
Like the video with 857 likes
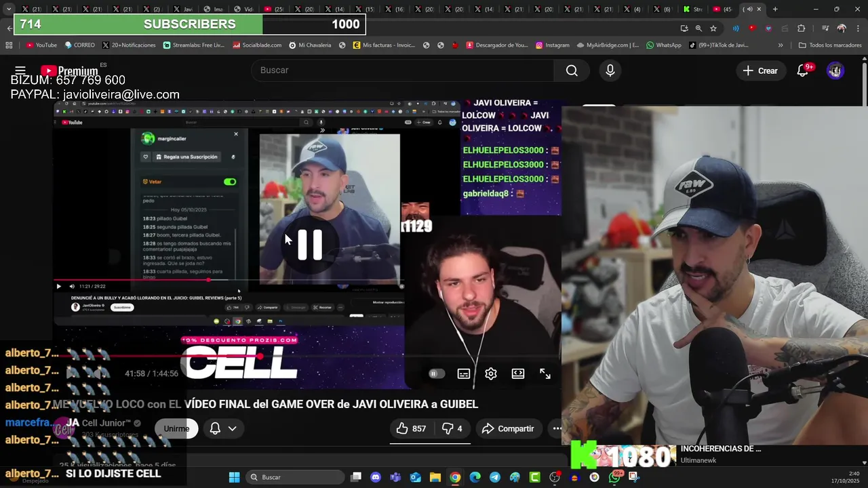pos(411,428)
